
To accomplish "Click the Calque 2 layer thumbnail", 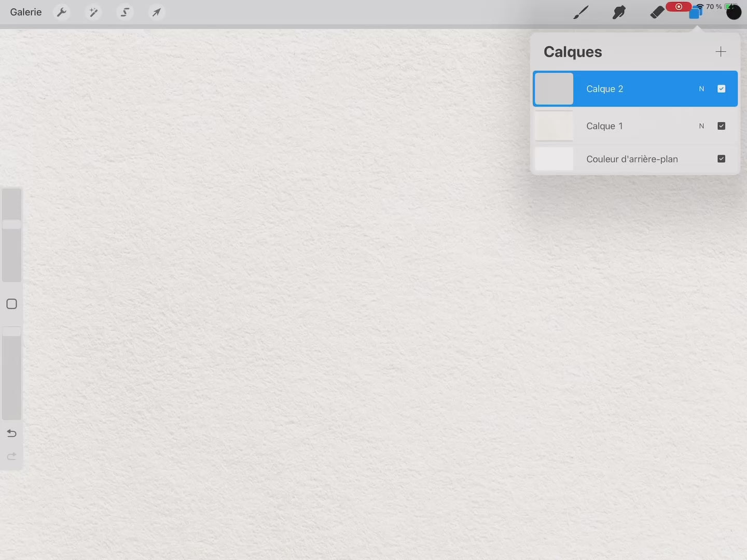I will tap(554, 89).
